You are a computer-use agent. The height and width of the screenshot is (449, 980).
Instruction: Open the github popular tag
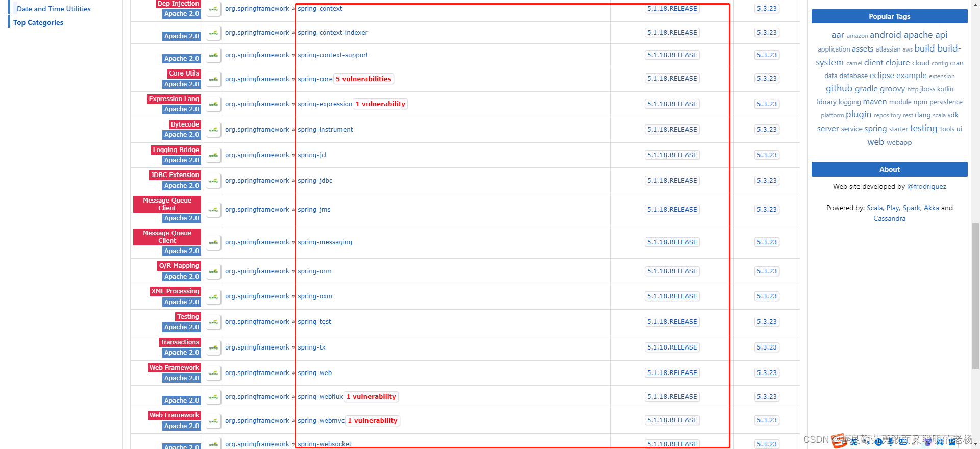[x=839, y=88]
